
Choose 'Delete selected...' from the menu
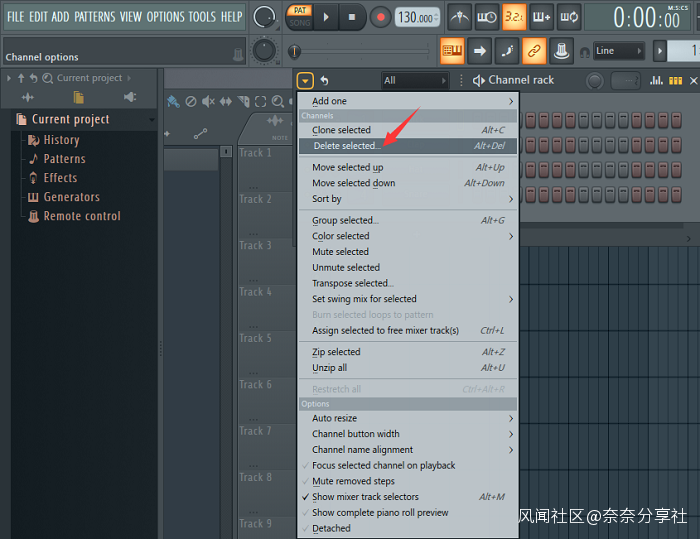345,146
